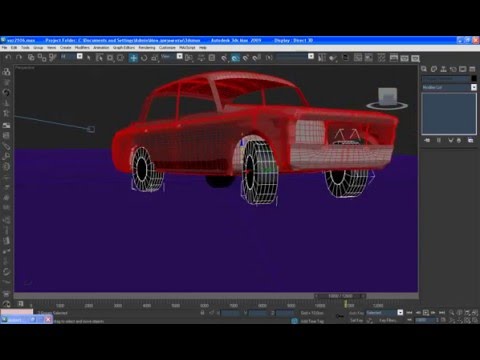The height and width of the screenshot is (360, 480).
Task: Click Remove Modifier from the stack icon
Action: [459, 140]
